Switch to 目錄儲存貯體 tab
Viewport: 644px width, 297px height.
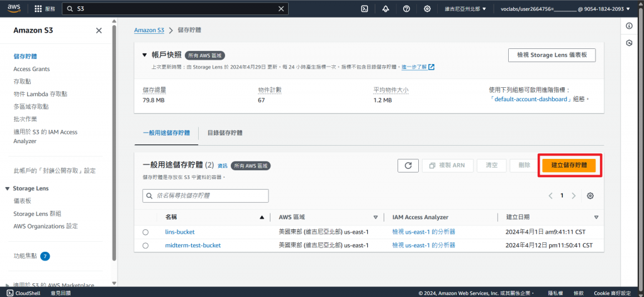tap(225, 133)
